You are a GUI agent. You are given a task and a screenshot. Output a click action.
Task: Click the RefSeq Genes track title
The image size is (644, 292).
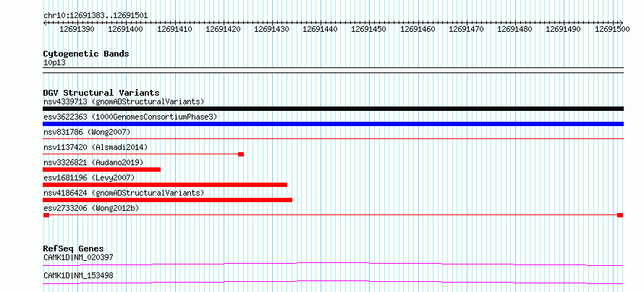[x=73, y=249]
